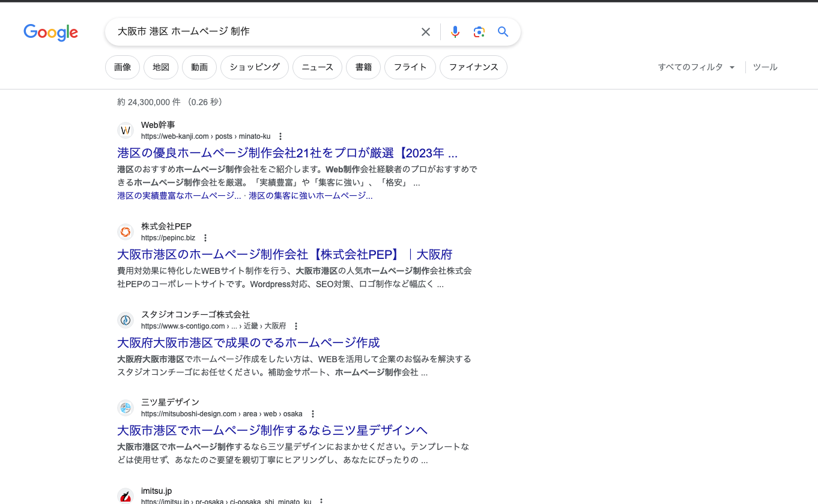Viewport: 818px width, 504px height.
Task: Select the 動画 filter chip
Action: click(x=199, y=67)
